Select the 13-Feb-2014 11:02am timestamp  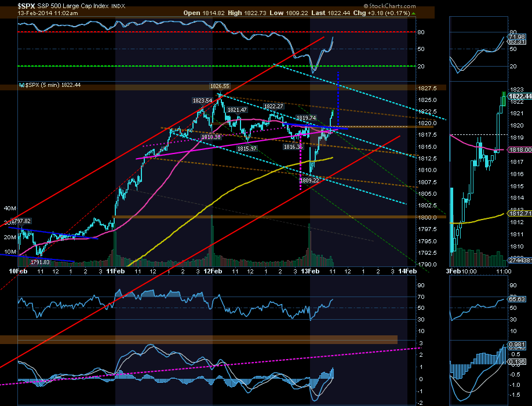[x=48, y=13]
